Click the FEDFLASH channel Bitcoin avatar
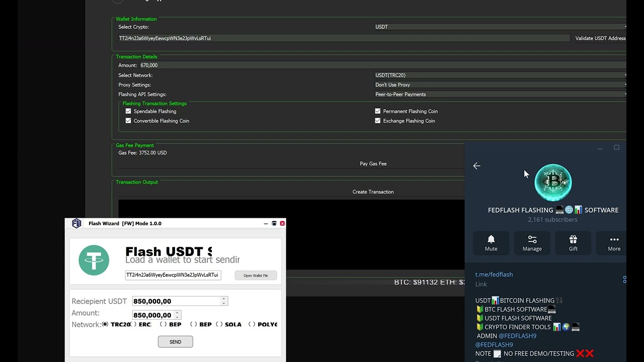The height and width of the screenshot is (362, 644). (553, 183)
